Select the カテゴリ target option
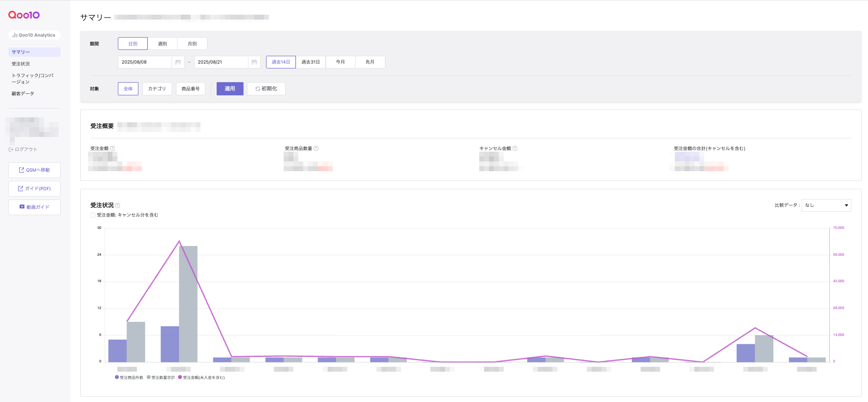This screenshot has width=868, height=402. coord(157,89)
